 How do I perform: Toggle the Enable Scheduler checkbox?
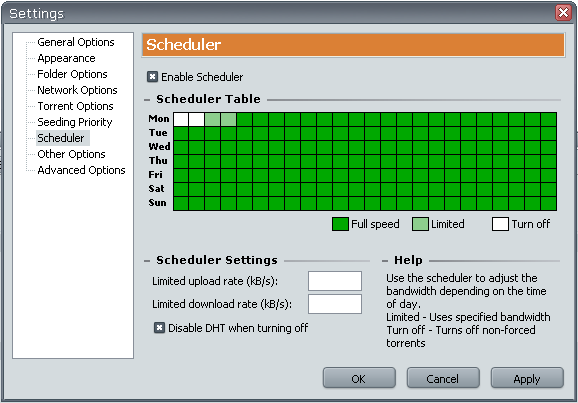(x=152, y=77)
